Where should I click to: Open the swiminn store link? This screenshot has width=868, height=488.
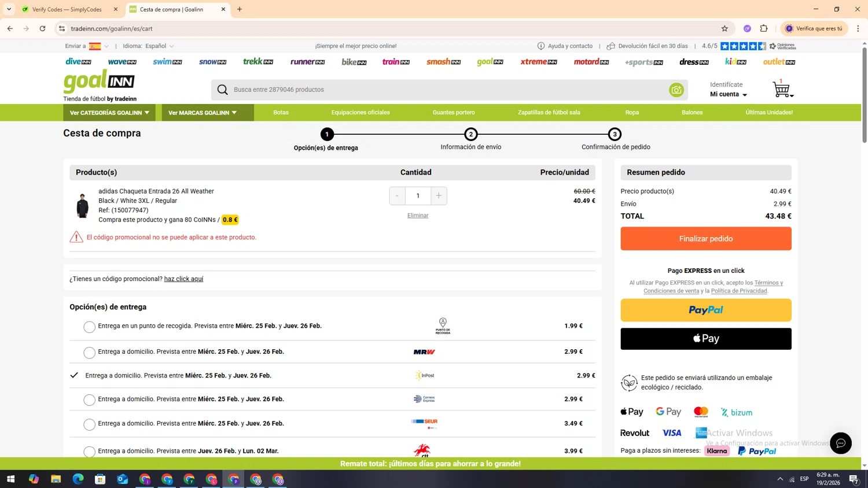tap(167, 61)
